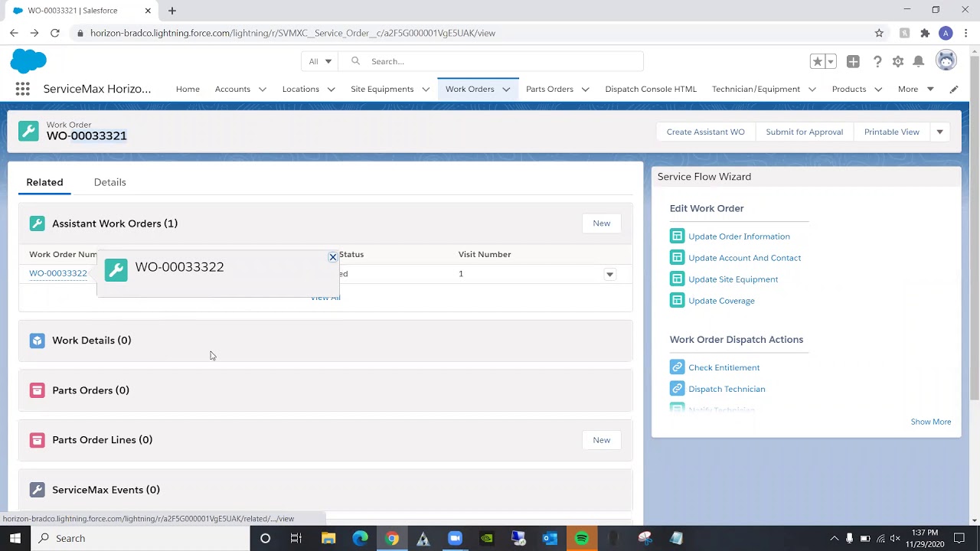This screenshot has height=551, width=980.
Task: Open the Dispatch Console HTML tab
Action: (x=651, y=89)
